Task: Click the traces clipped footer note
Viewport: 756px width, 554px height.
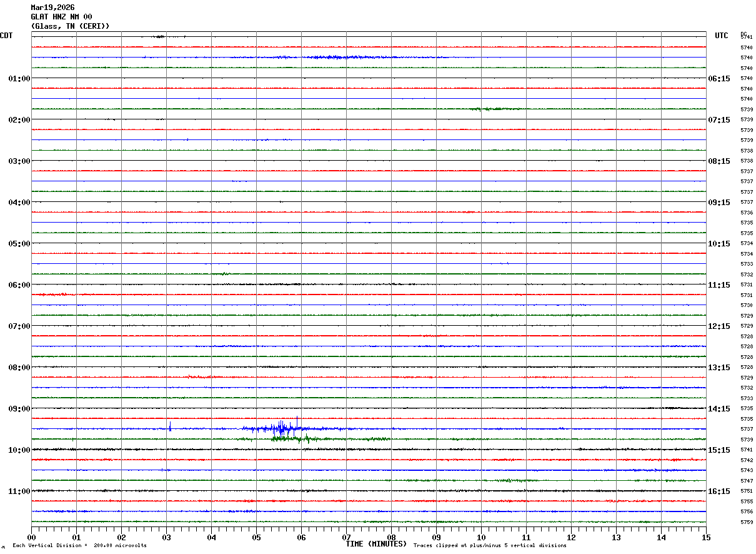Action: tap(490, 546)
